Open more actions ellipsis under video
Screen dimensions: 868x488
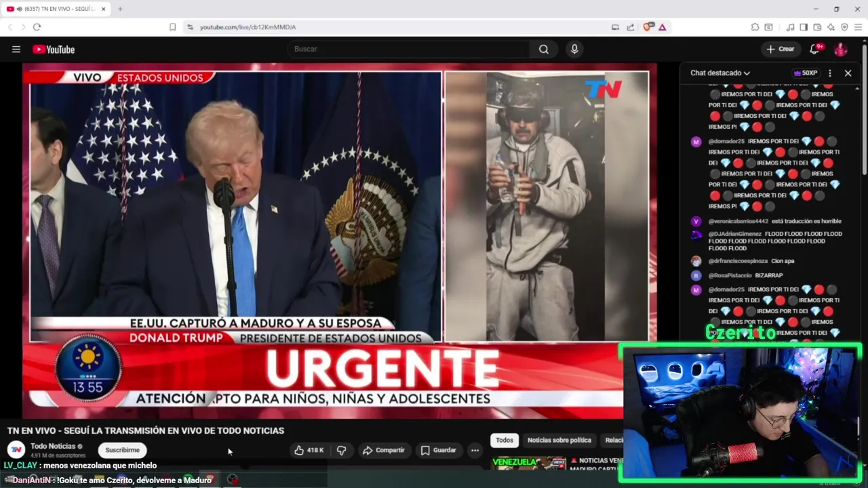pos(475,450)
